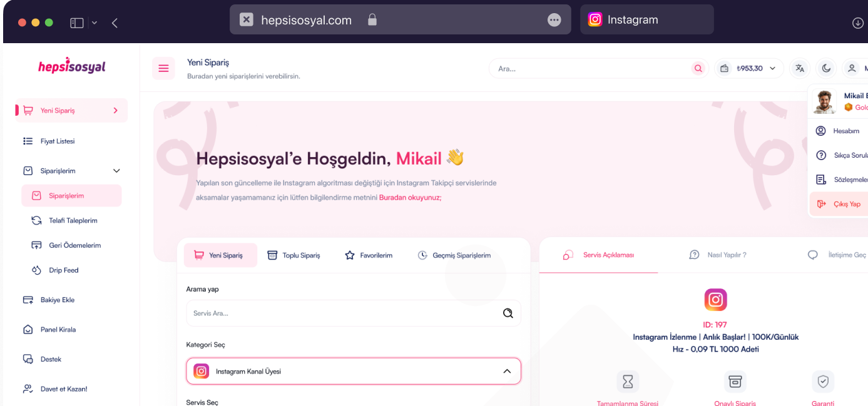Click chevron on Kategori Seç dropdown
The image size is (868, 406).
(x=507, y=371)
